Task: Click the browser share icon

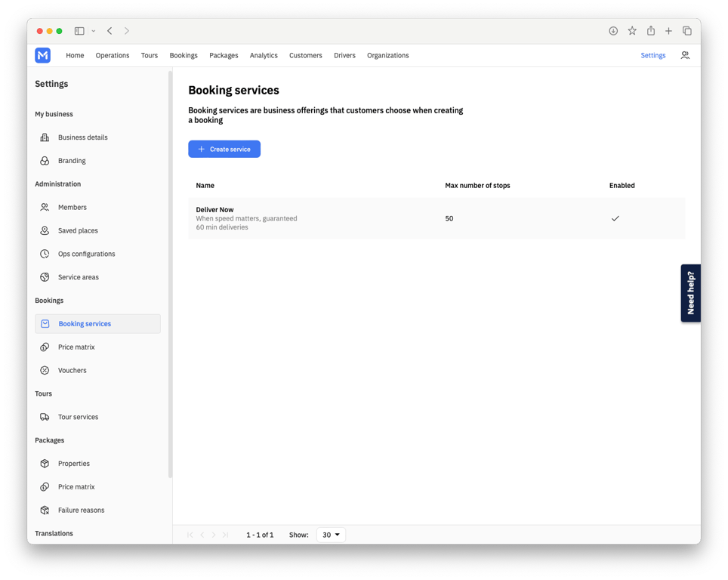Action: coord(651,31)
